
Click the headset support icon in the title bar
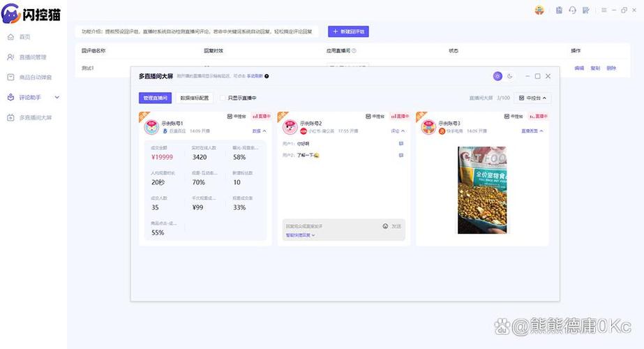(x=573, y=10)
